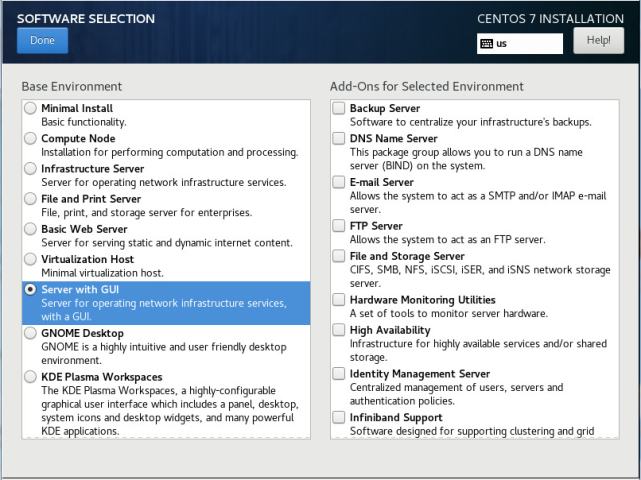Image resolution: width=641 pixels, height=480 pixels.
Task: Select GNOME Desktop radio button
Action: (30, 333)
